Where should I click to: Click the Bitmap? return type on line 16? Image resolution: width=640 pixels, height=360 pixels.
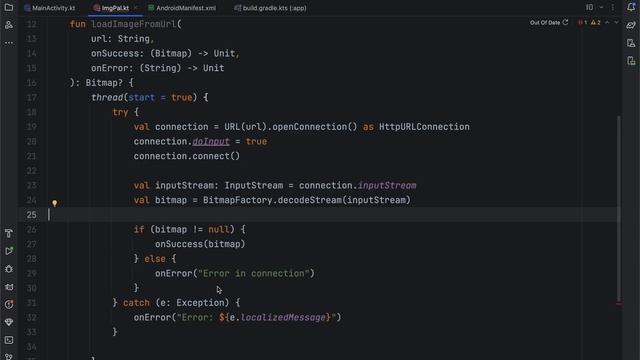(104, 82)
